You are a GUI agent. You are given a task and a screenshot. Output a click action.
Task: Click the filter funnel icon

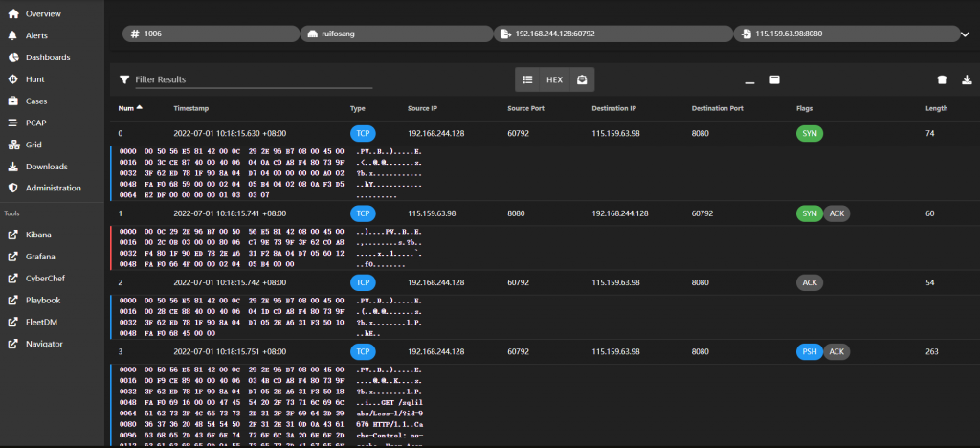click(x=124, y=79)
